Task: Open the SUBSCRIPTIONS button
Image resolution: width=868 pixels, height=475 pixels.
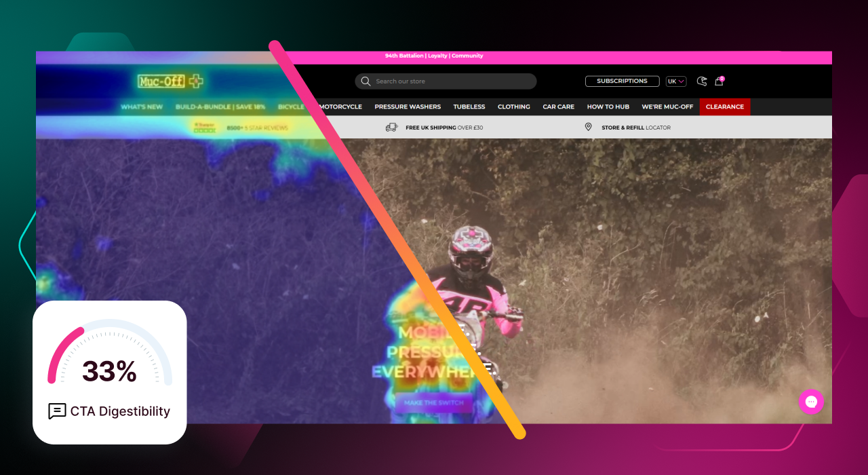Action: [x=622, y=81]
